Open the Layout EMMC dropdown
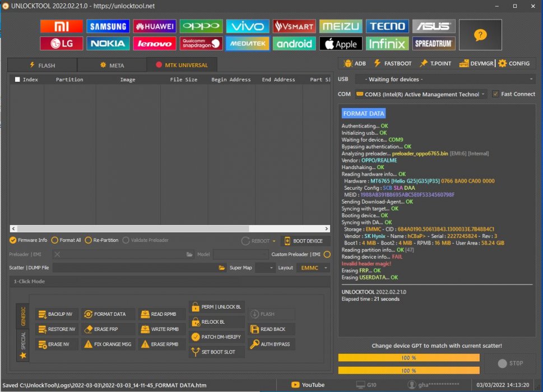Screen dimensions: 543x392 pos(313,268)
